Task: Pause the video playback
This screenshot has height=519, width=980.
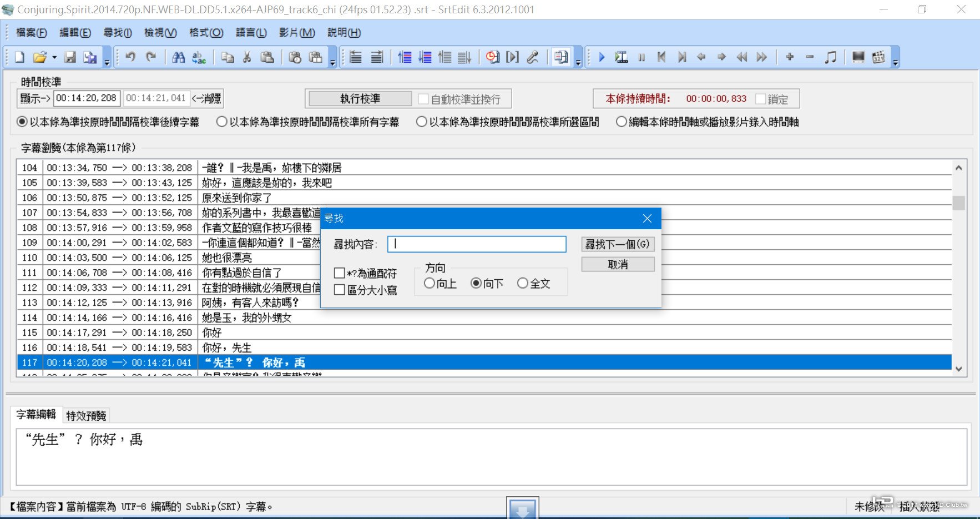Action: pyautogui.click(x=641, y=57)
